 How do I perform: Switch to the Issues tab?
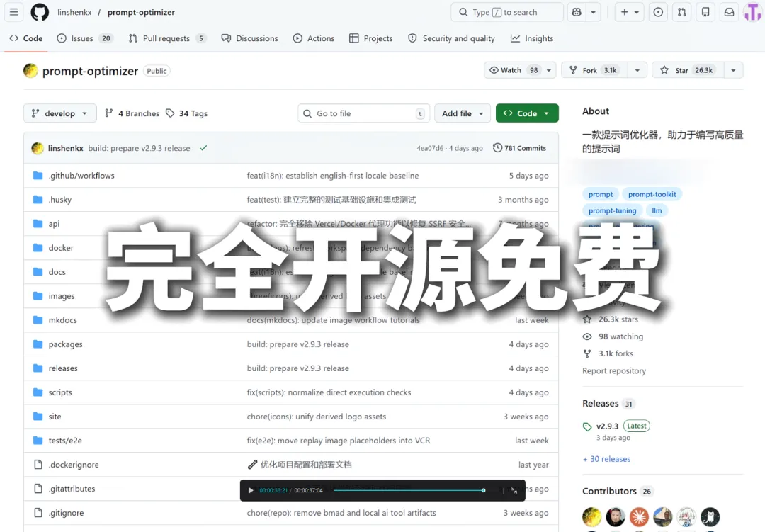[84, 38]
